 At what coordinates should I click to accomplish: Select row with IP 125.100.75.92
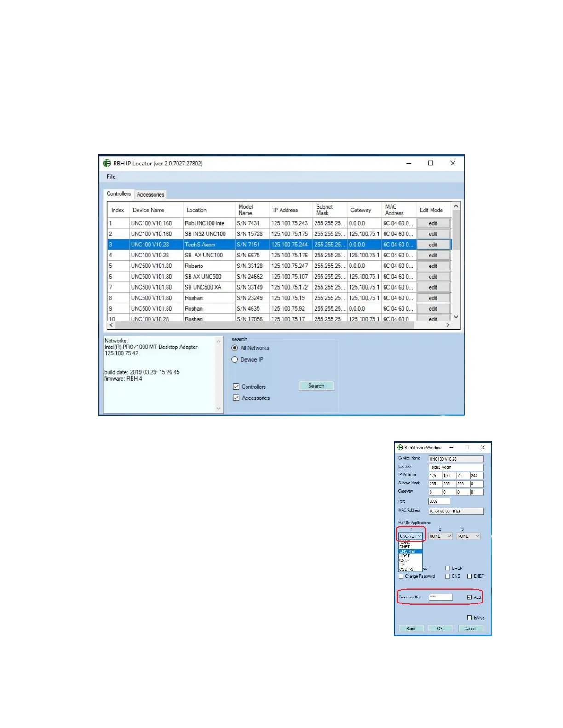(x=279, y=309)
